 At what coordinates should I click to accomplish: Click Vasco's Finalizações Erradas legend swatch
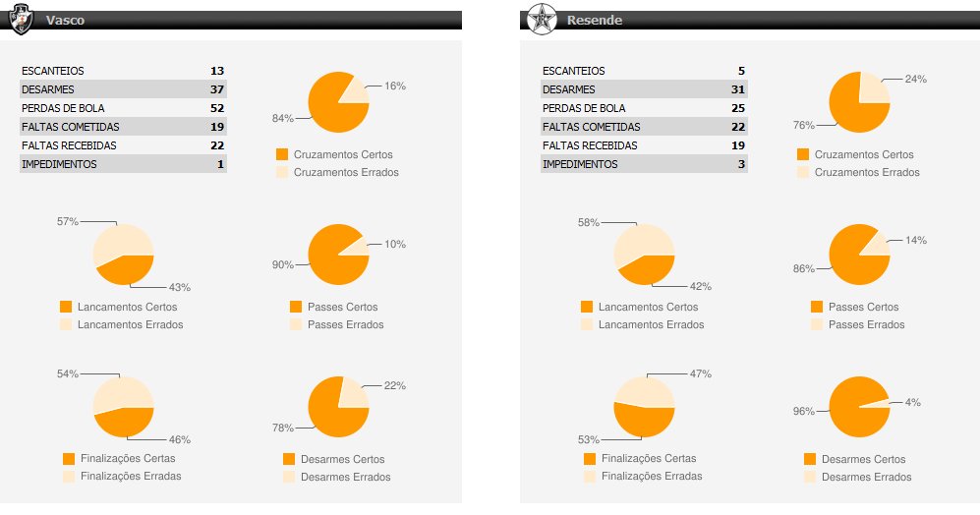pyautogui.click(x=68, y=476)
